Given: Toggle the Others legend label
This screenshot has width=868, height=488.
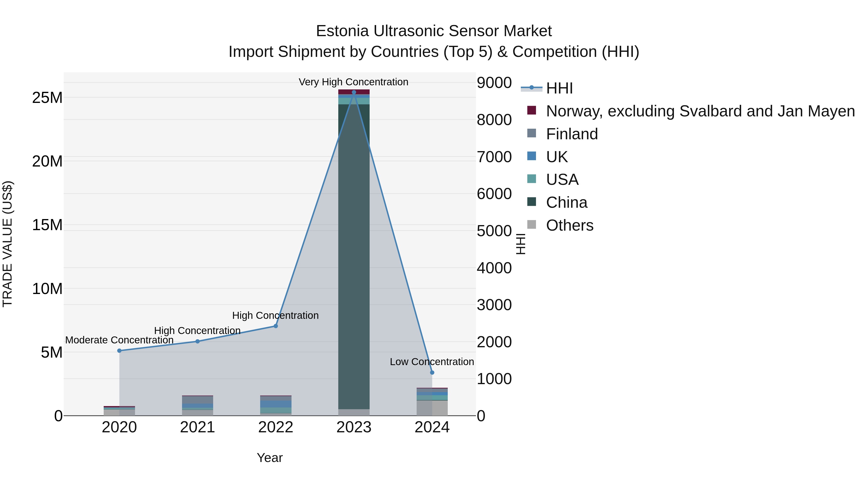Looking at the screenshot, I should coord(570,226).
